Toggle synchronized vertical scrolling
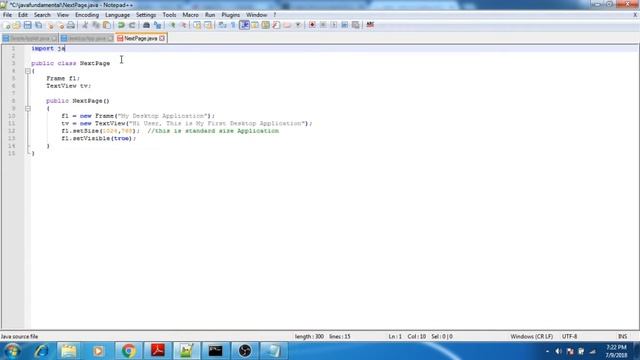This screenshot has width=640, height=360. pos(197,25)
